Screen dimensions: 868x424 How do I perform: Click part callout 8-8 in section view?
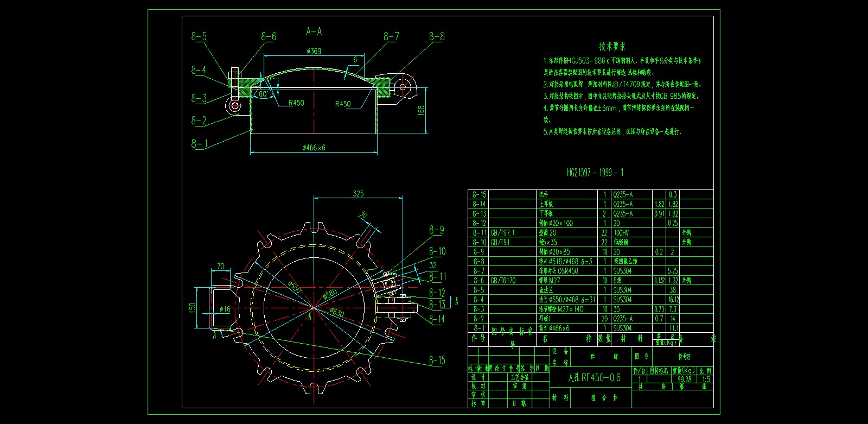[x=437, y=36]
